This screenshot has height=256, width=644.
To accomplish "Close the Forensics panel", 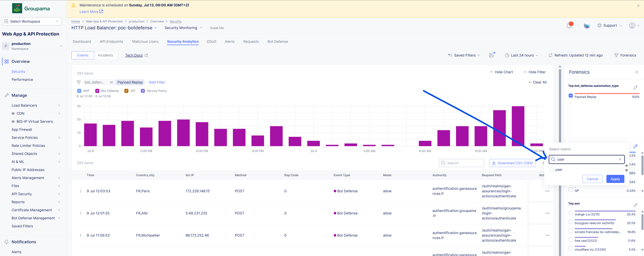I will pyautogui.click(x=636, y=72).
